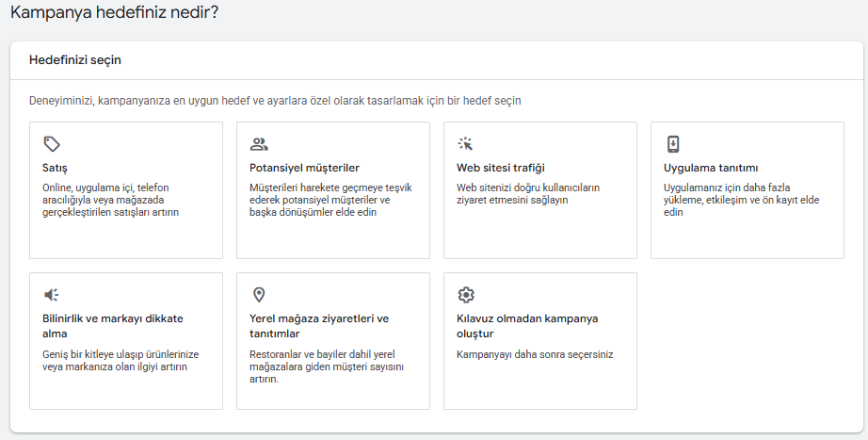The width and height of the screenshot is (868, 440).
Task: Click the price tag Satış icon
Action: tap(52, 144)
